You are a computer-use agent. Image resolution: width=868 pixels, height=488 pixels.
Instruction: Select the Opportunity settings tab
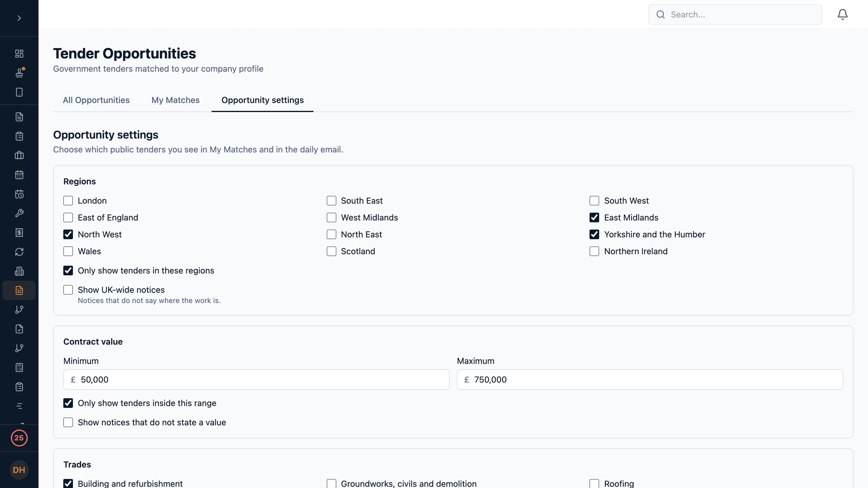pos(263,100)
